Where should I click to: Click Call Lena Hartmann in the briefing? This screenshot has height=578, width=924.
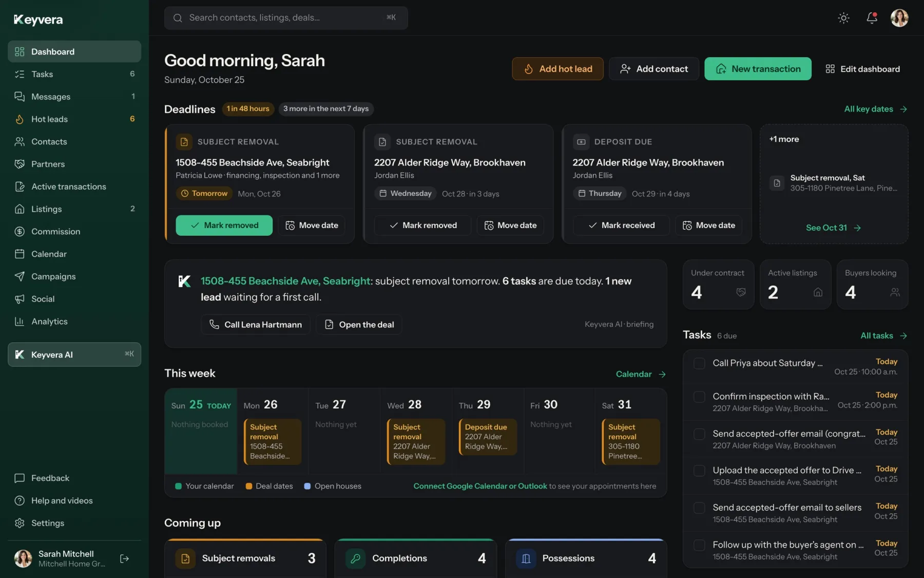click(x=255, y=325)
